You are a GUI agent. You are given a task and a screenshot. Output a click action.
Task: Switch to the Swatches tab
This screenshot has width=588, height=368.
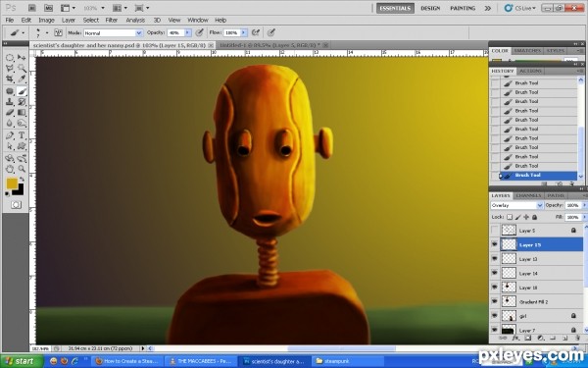point(527,51)
